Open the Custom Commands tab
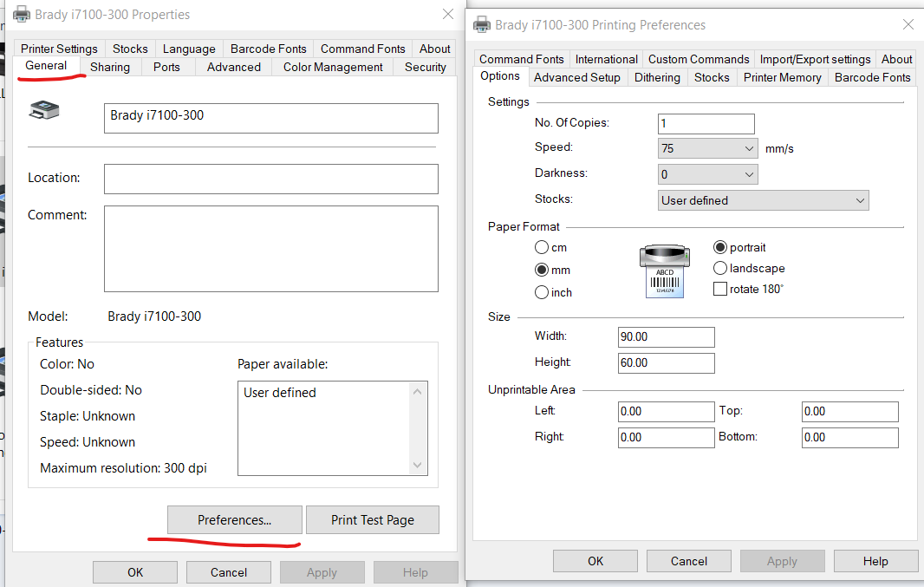Image resolution: width=924 pixels, height=587 pixels. tap(699, 59)
